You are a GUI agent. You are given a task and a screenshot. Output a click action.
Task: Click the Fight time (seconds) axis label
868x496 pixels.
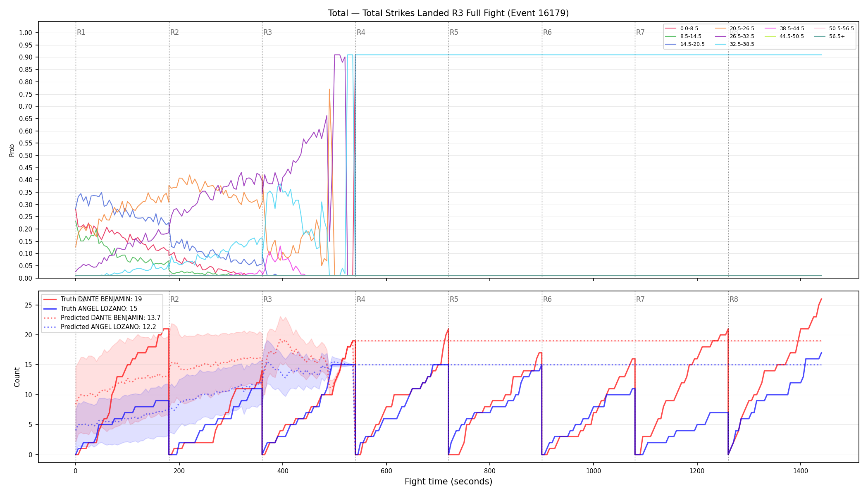[448, 482]
